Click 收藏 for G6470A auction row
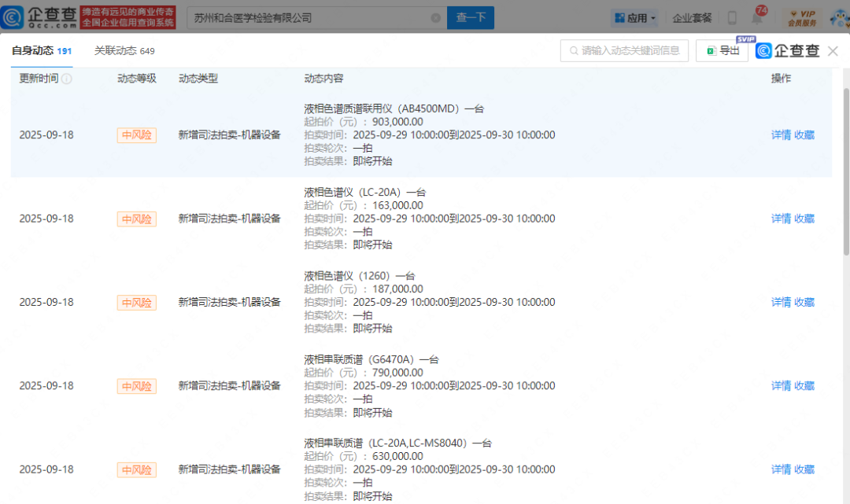The height and width of the screenshot is (504, 850). tap(804, 386)
